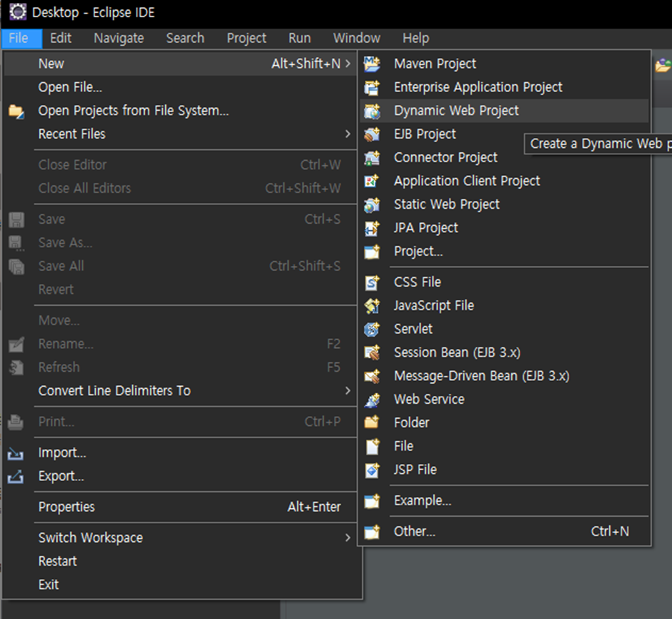This screenshot has width=672, height=619.
Task: Click the Example... wizard icon
Action: 372,501
